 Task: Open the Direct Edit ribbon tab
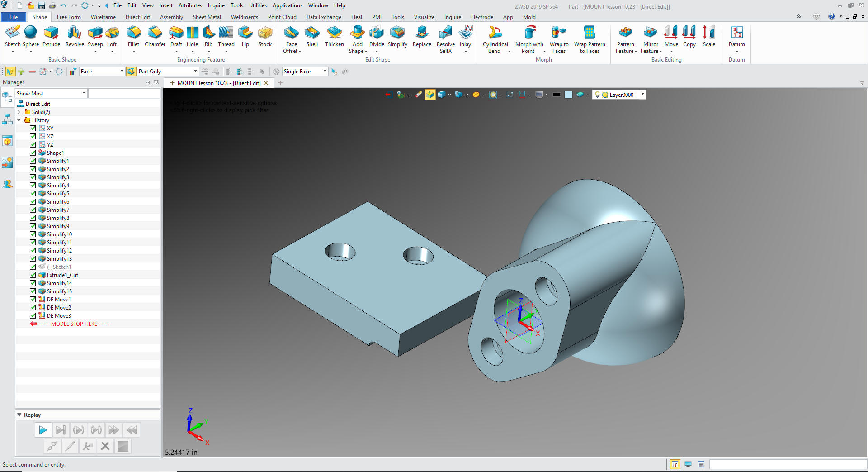point(137,17)
